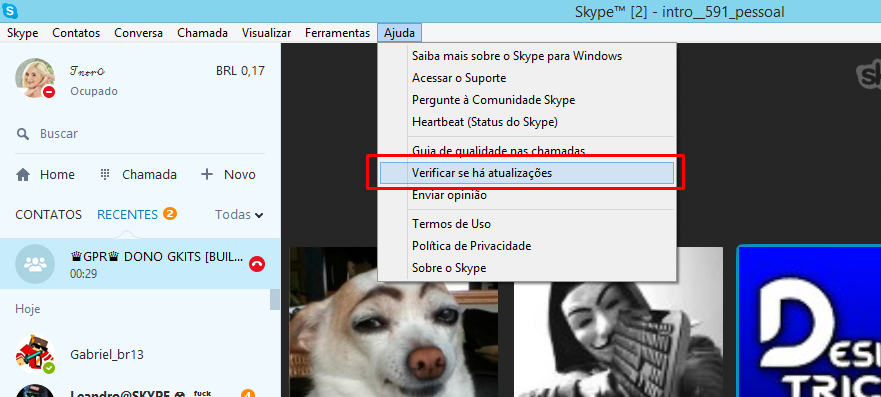881x397 pixels.
Task: Open the Todas filter dropdown
Action: [239, 215]
